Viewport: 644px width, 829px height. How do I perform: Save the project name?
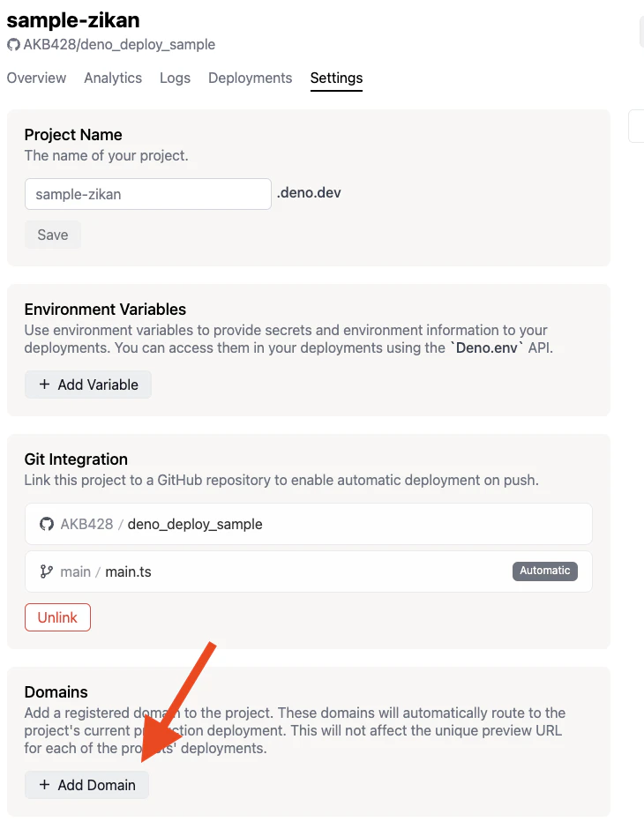coord(53,235)
